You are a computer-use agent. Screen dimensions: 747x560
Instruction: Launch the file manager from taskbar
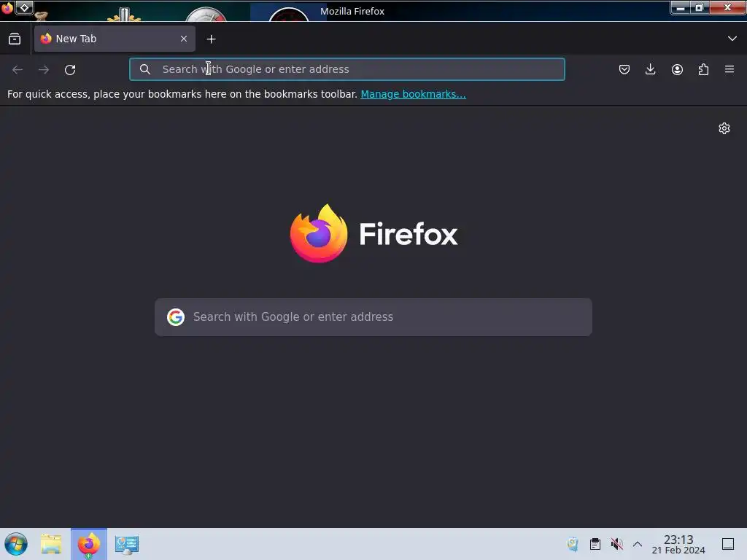point(51,544)
